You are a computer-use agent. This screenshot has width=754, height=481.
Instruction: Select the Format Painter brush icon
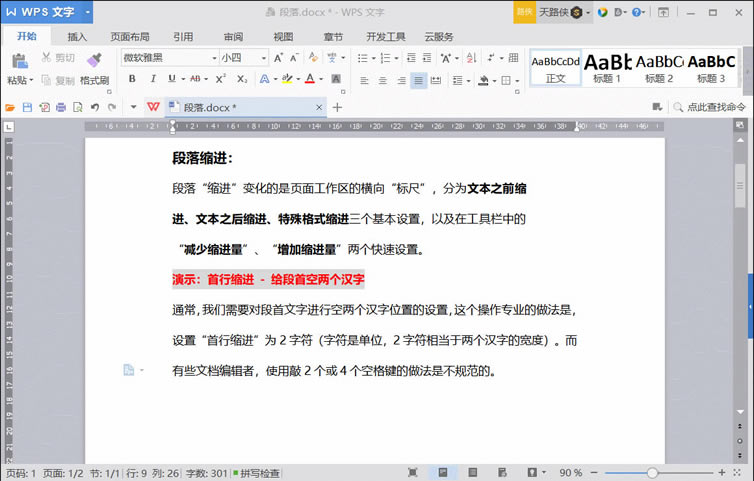pyautogui.click(x=94, y=60)
